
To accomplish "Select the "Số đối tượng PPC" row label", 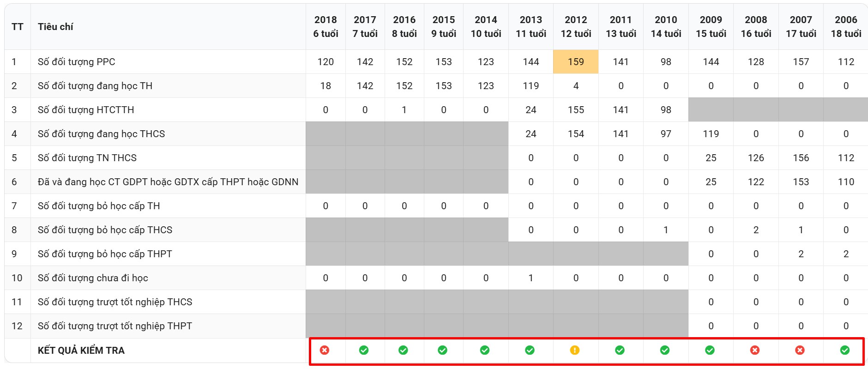I will pos(77,62).
